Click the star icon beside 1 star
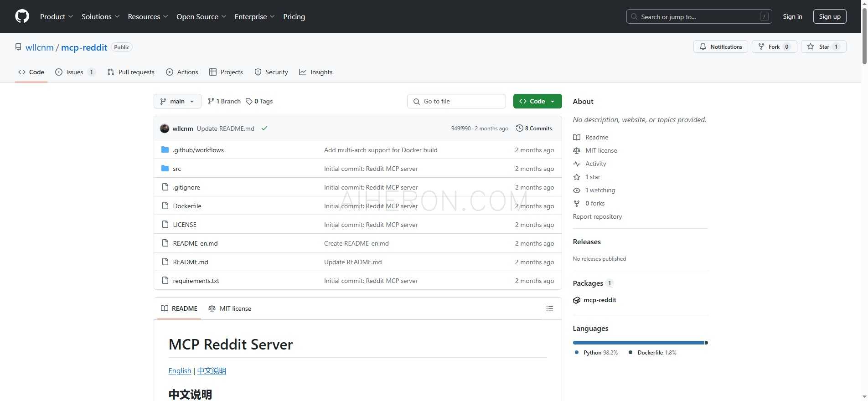Image resolution: width=868 pixels, height=401 pixels. [577, 177]
